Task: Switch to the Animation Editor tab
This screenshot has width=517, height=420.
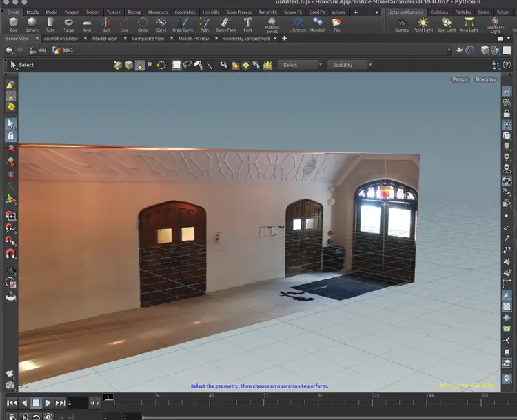Action: point(61,39)
